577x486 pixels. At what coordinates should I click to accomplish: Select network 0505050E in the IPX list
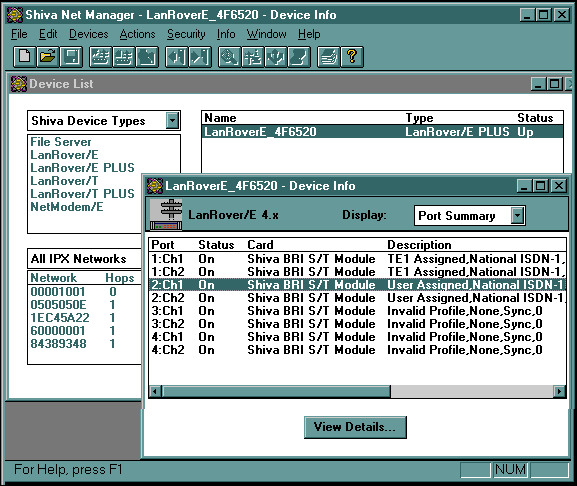pyautogui.click(x=84, y=305)
